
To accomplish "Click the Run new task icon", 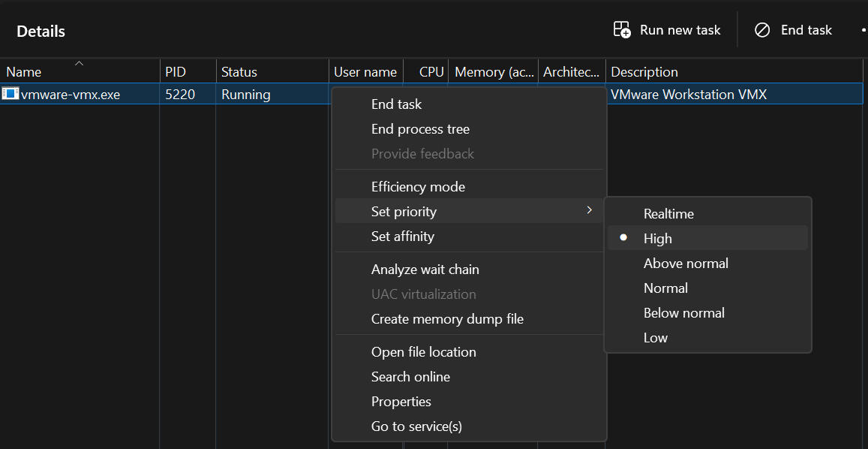I will coord(622,30).
